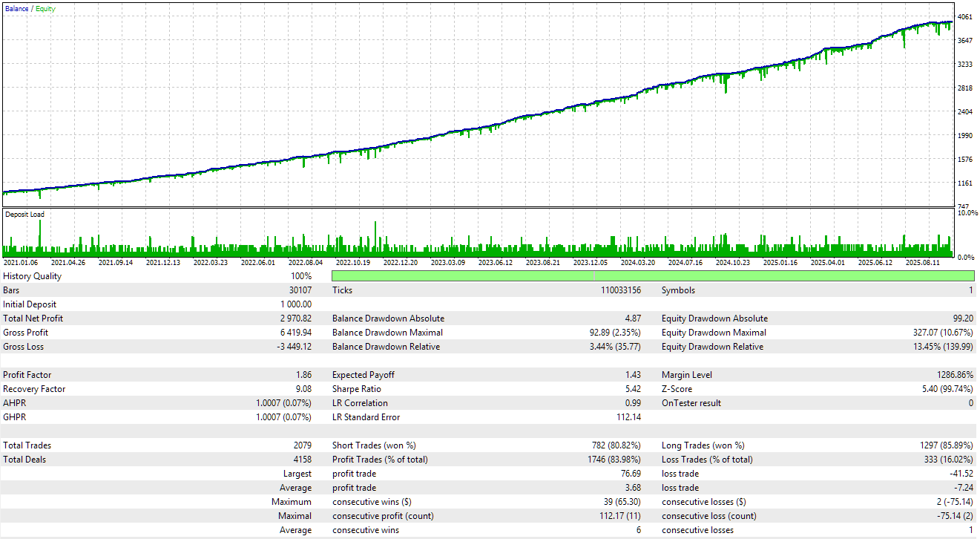Image resolution: width=980 pixels, height=539 pixels.
Task: Select the Sharpe Ratio value 5.42
Action: point(633,389)
